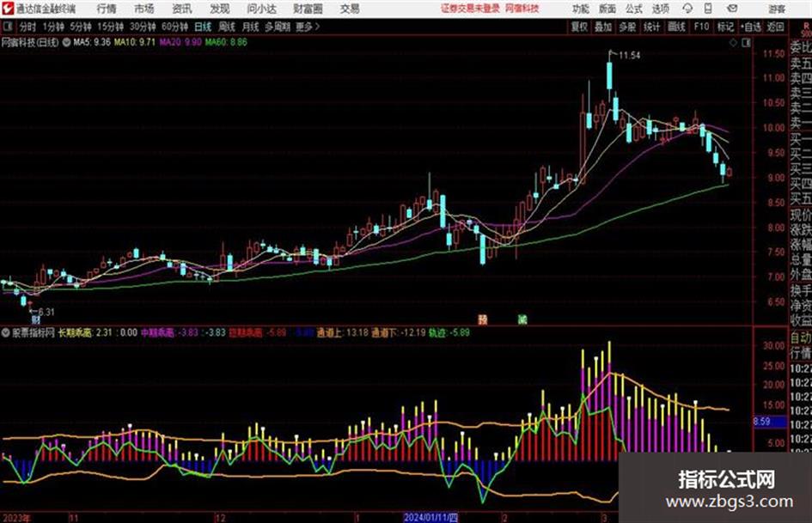Click the 统计 statistics toolbar button

pyautogui.click(x=652, y=27)
